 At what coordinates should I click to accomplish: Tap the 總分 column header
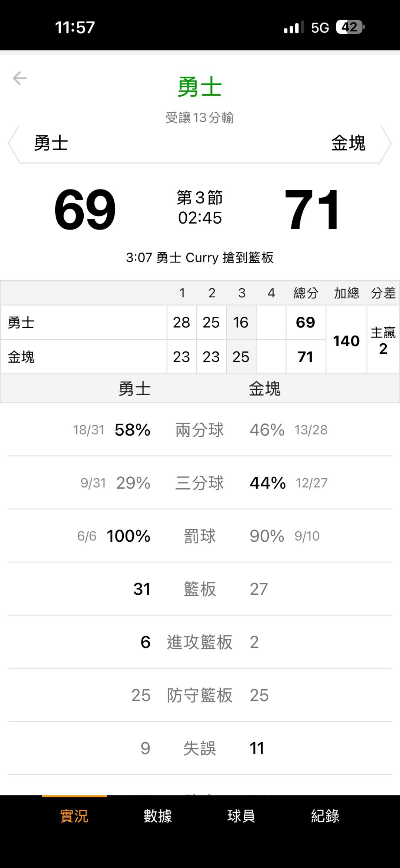coord(306,293)
